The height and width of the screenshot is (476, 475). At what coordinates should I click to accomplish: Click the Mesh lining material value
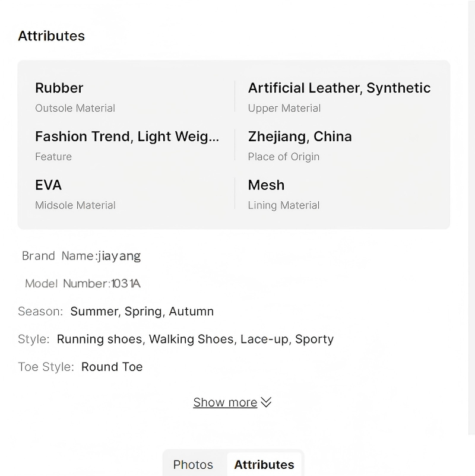pyautogui.click(x=266, y=185)
